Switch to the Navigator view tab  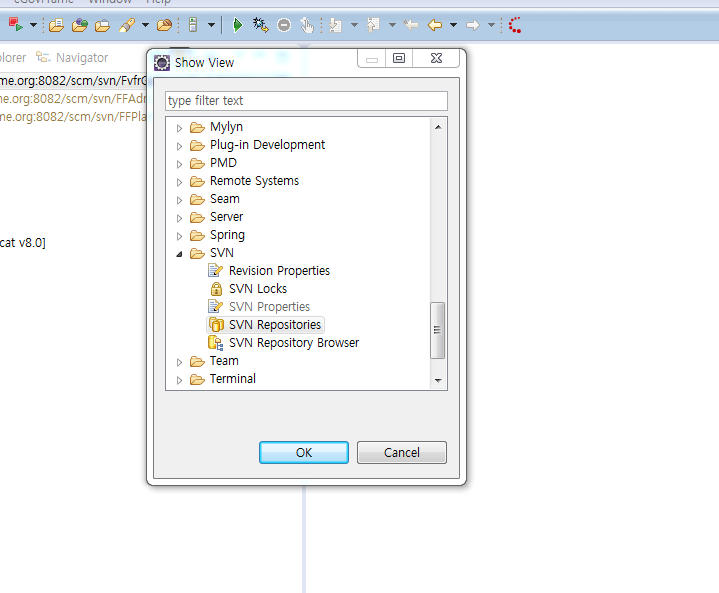[72, 57]
